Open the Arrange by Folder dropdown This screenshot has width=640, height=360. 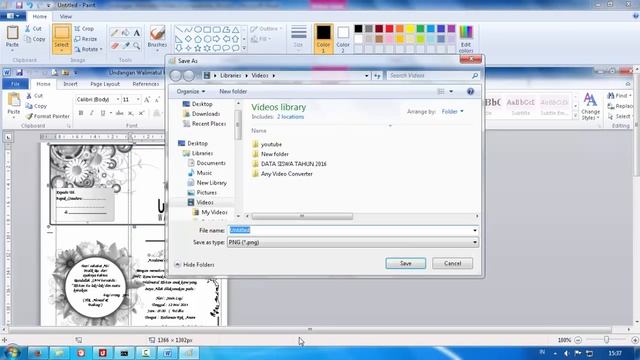452,111
